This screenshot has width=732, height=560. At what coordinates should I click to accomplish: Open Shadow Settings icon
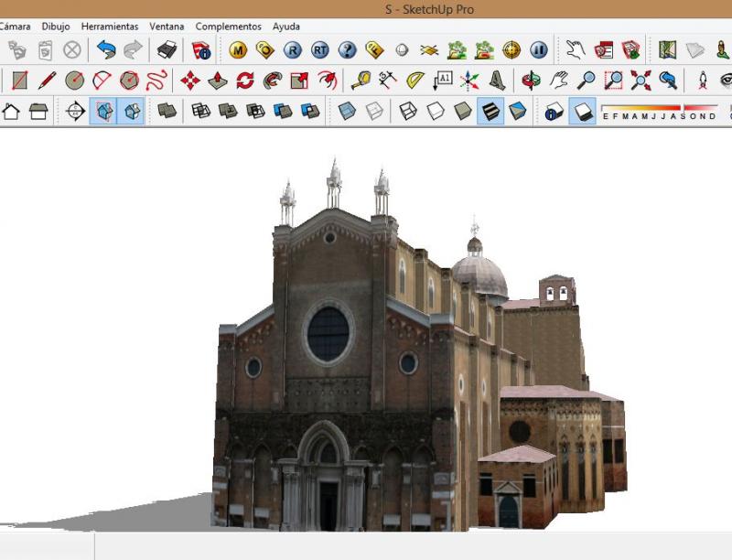[x=554, y=111]
